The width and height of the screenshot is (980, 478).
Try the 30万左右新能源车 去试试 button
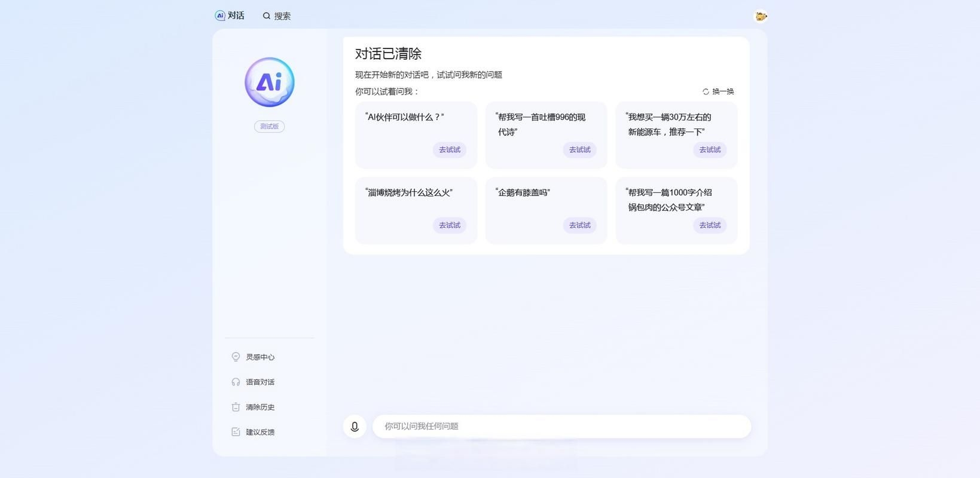pyautogui.click(x=710, y=150)
